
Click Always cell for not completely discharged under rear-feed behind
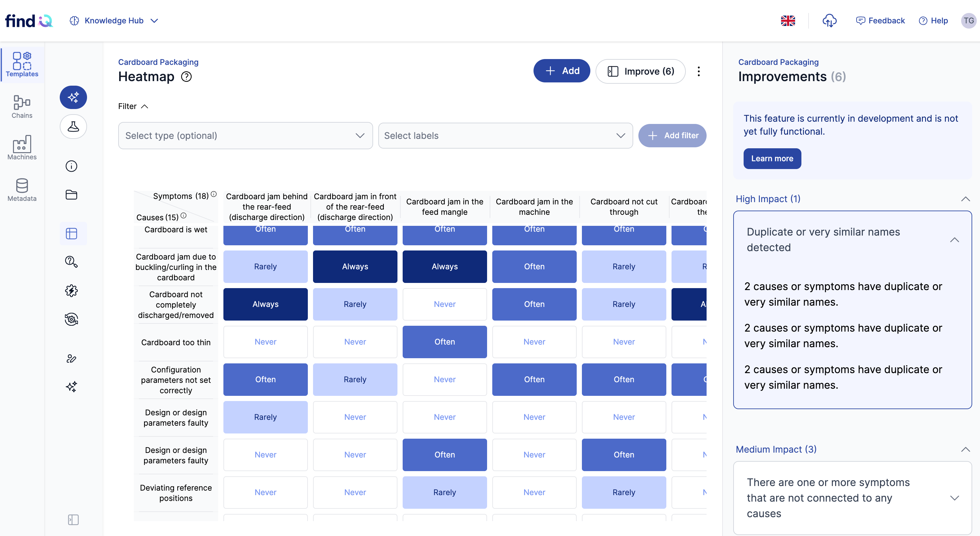coord(266,304)
